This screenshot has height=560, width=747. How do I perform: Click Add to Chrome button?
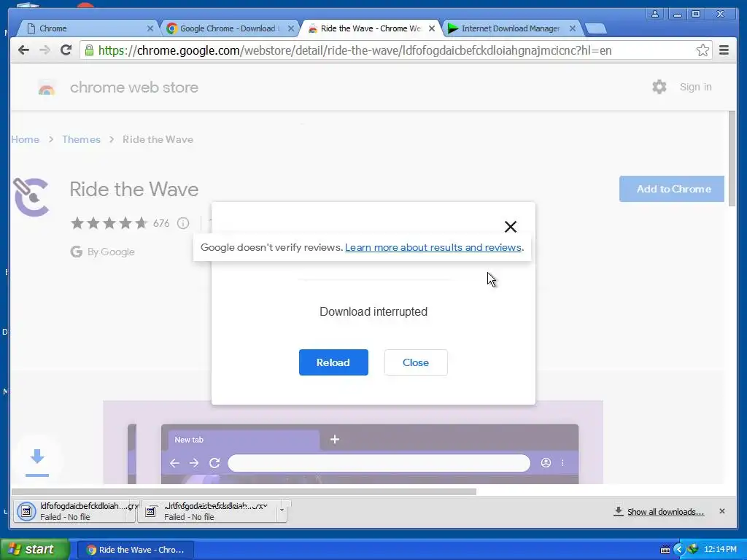point(672,189)
